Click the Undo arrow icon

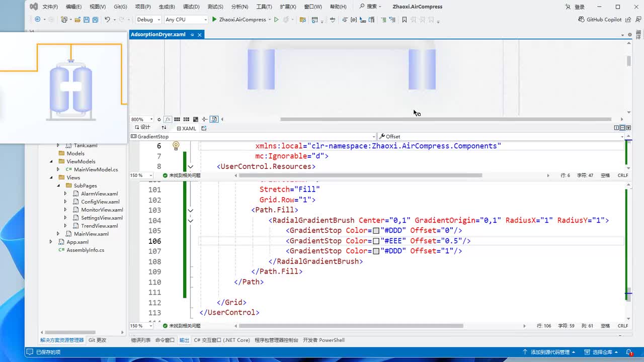107,20
